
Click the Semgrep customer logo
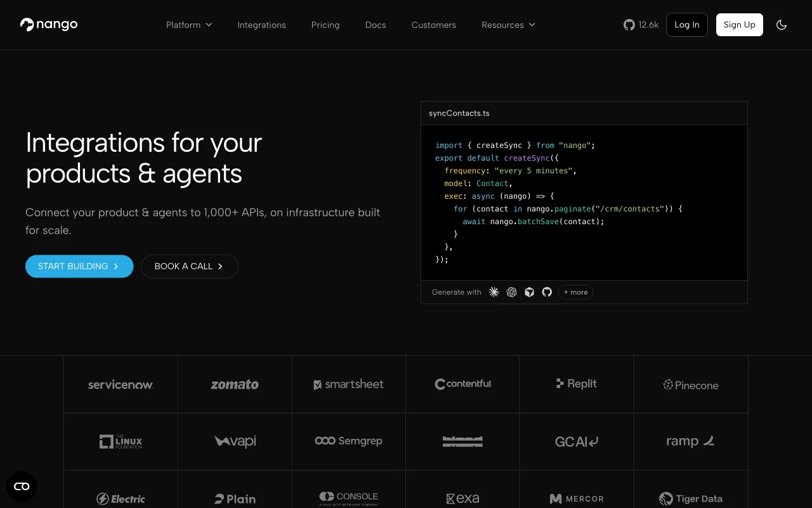tap(349, 441)
